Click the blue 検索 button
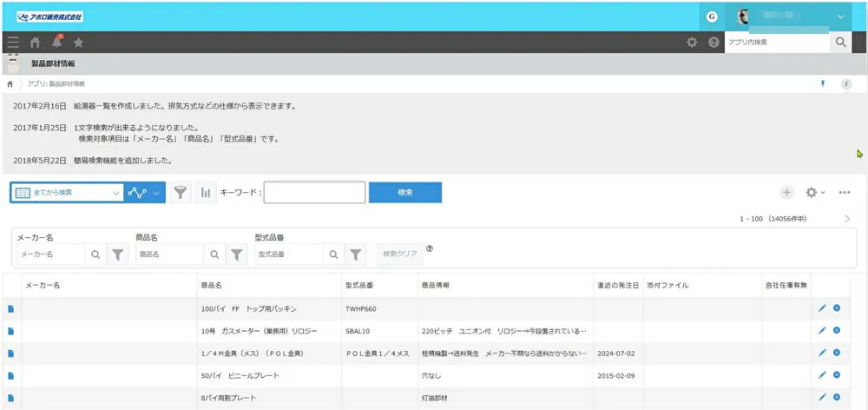 [x=404, y=192]
